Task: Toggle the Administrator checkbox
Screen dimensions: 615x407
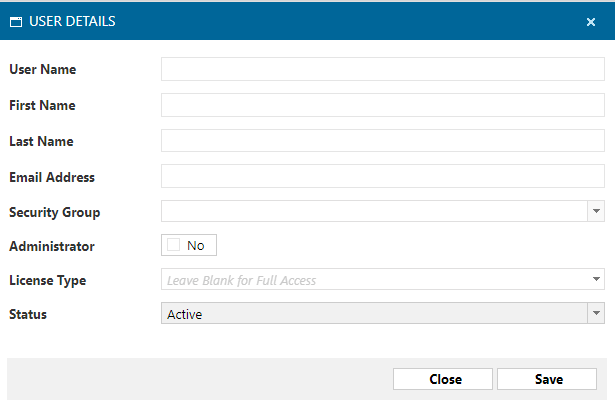Action: pos(174,245)
